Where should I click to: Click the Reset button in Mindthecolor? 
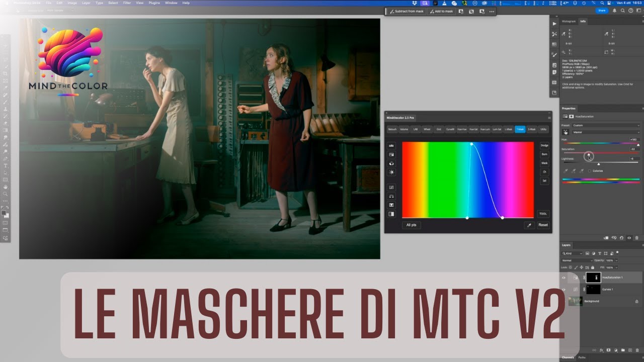pyautogui.click(x=543, y=225)
